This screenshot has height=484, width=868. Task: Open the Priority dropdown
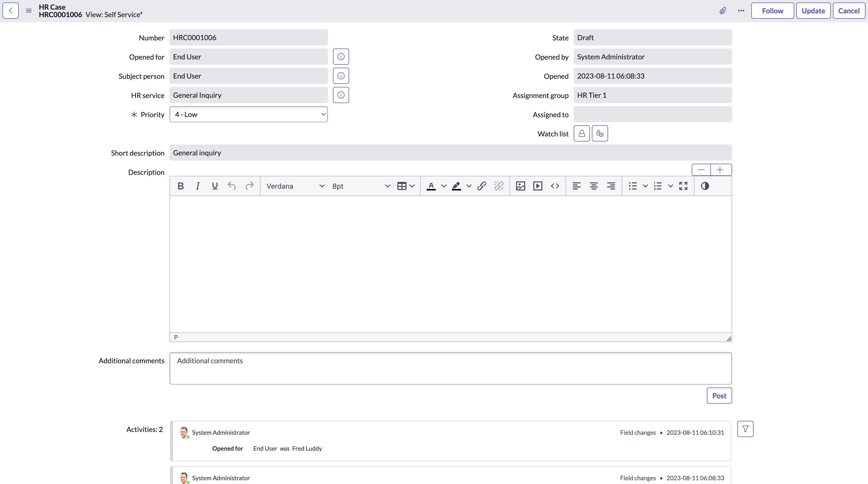tap(249, 114)
